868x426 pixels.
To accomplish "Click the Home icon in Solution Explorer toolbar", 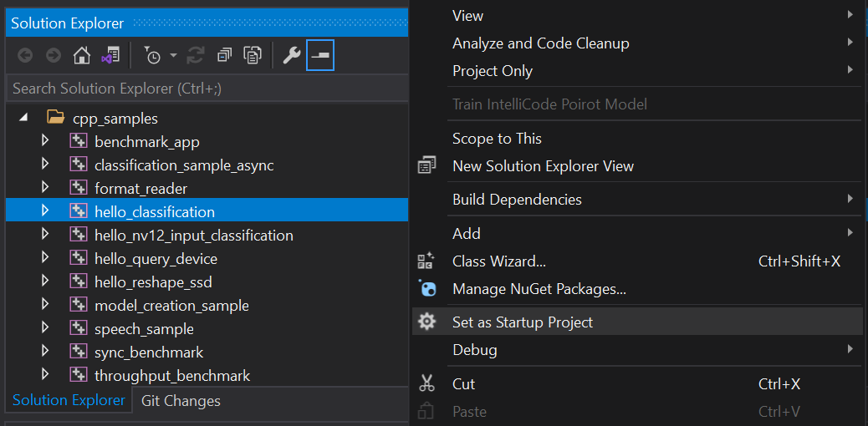I will click(x=82, y=55).
